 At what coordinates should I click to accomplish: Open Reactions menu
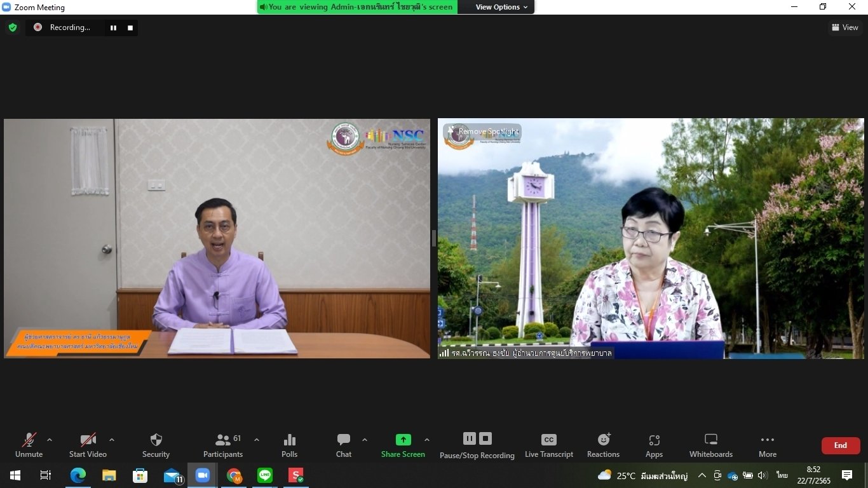tap(603, 445)
